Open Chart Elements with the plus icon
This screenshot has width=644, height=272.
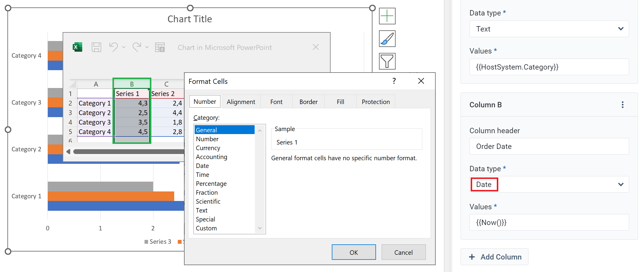tap(387, 16)
